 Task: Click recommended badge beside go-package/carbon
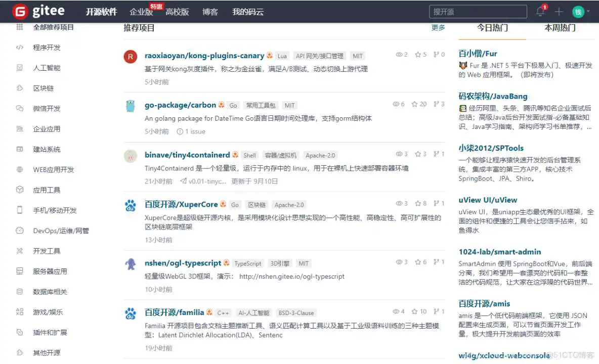(221, 105)
